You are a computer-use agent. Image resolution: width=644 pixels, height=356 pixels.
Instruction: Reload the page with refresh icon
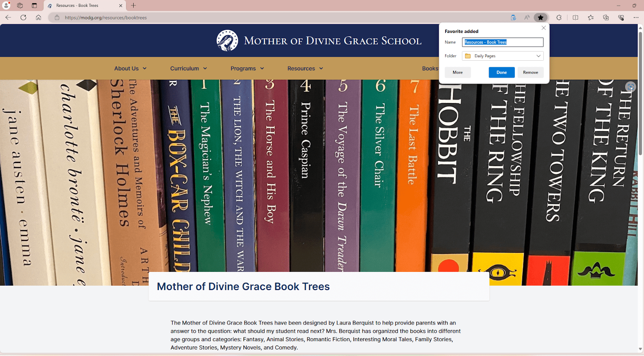[x=23, y=17]
